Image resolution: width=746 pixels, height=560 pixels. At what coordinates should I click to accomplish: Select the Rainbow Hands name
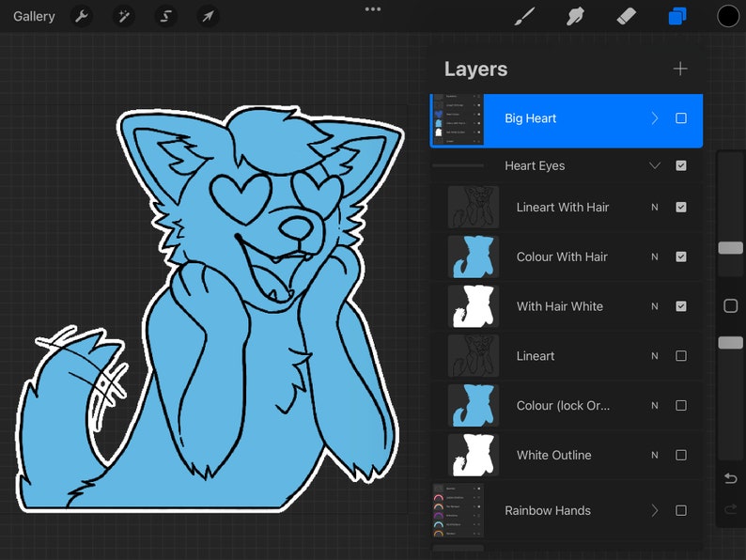(x=548, y=510)
